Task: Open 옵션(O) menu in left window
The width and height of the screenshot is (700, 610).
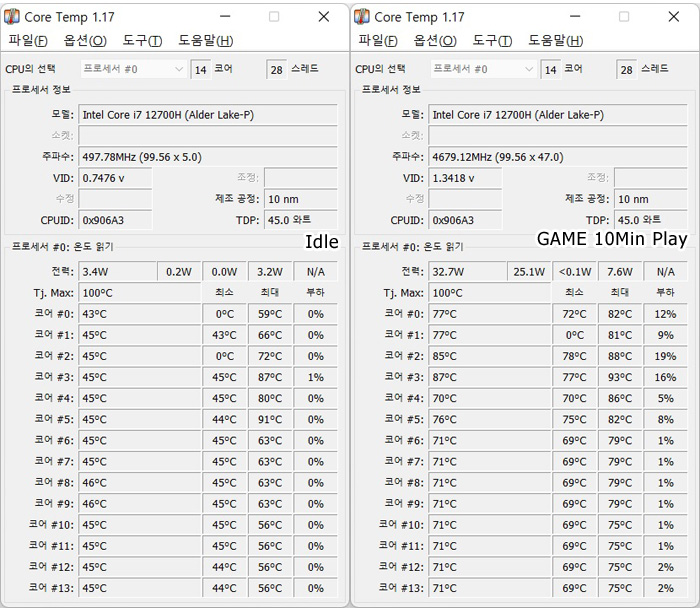Action: 85,41
